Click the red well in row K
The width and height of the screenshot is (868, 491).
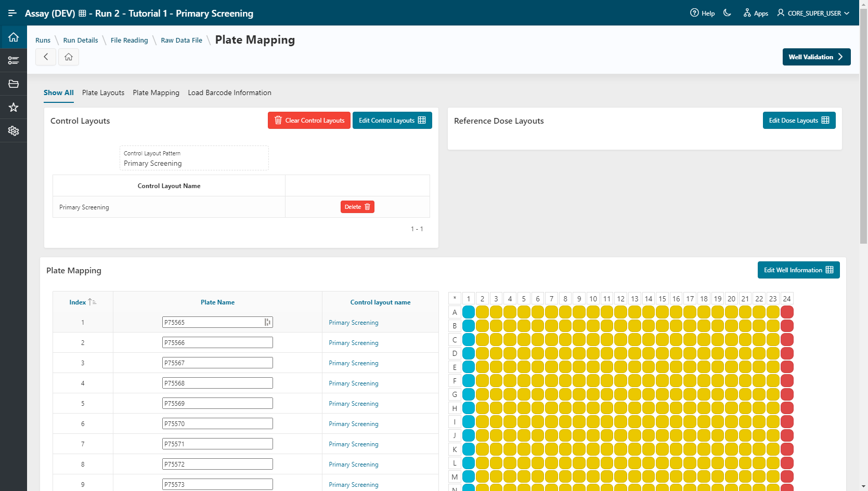pyautogui.click(x=787, y=449)
